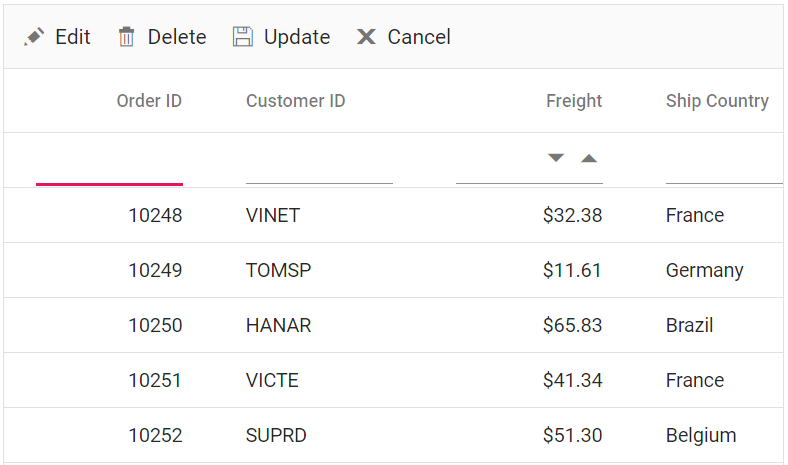Select the VICTE customer row
This screenshot has height=465, width=788.
[x=272, y=380]
